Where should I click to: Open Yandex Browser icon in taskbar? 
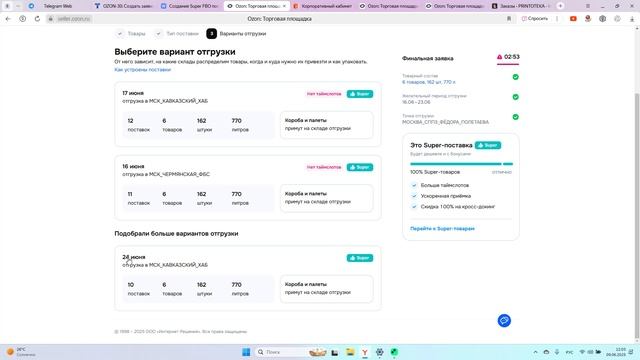tap(364, 352)
